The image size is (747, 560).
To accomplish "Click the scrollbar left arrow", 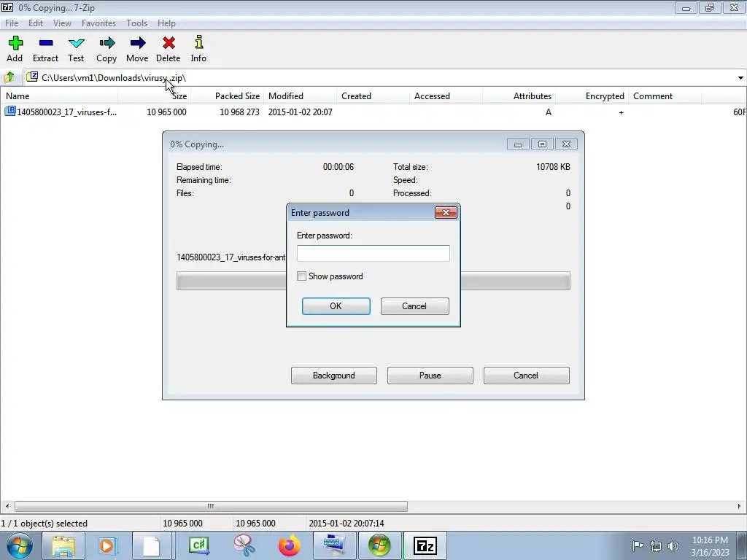I will [7, 506].
